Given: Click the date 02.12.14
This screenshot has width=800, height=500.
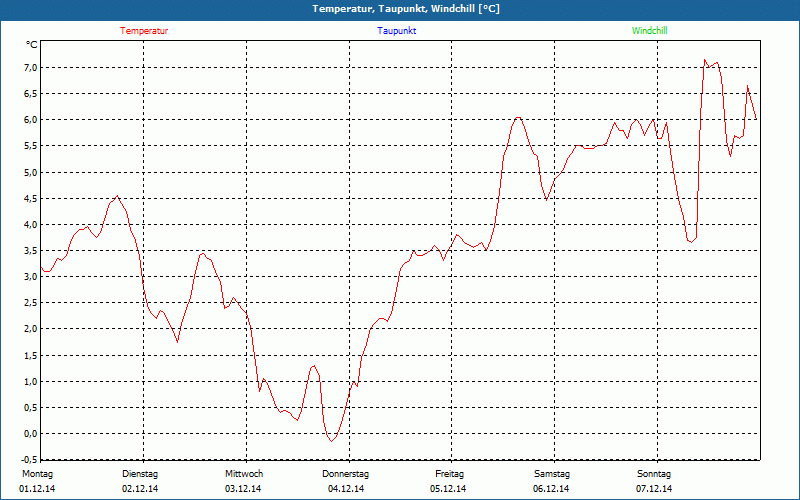Looking at the screenshot, I should click(140, 489).
